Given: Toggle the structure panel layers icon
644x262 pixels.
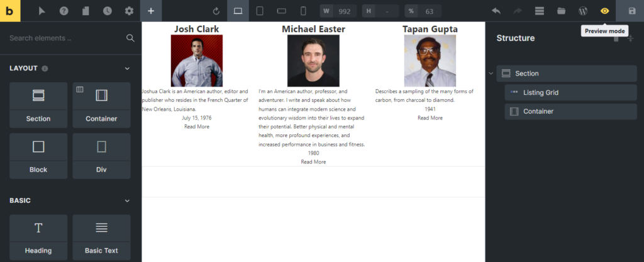Looking at the screenshot, I should pos(539,11).
